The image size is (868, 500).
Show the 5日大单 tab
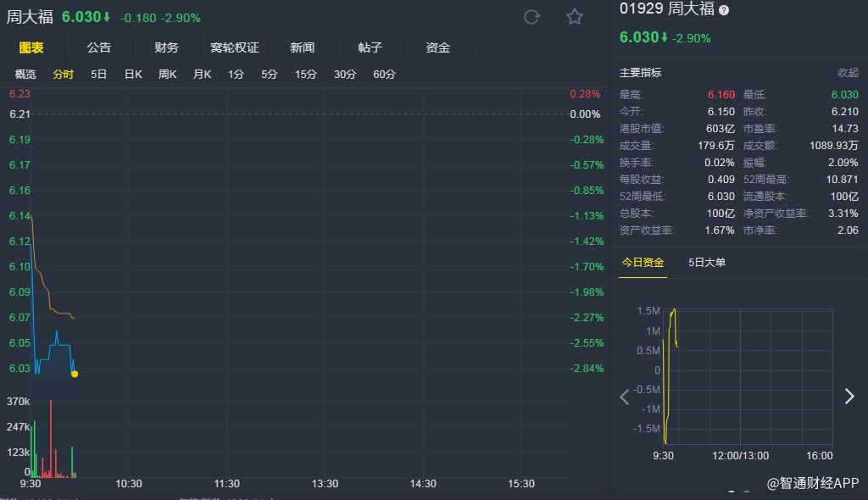(x=707, y=263)
